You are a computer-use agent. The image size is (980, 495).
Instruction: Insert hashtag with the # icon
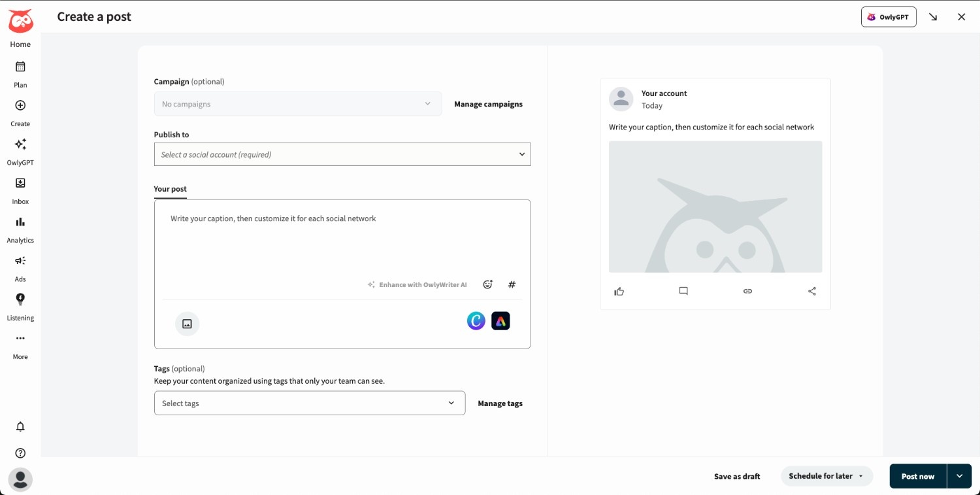[512, 284]
